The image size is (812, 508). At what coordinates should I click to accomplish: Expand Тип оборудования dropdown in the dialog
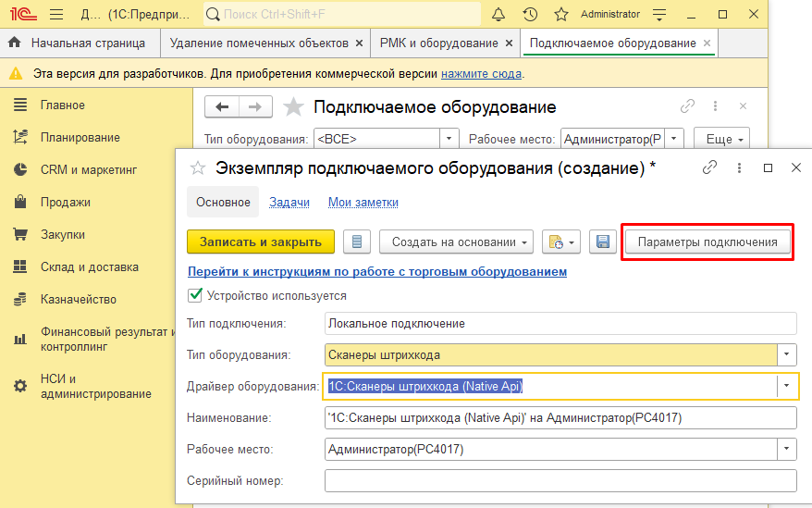coord(786,354)
